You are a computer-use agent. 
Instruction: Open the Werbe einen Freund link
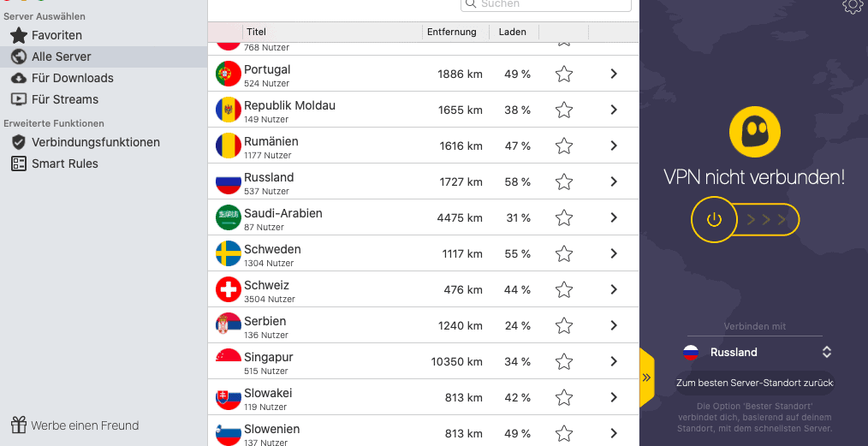click(x=85, y=425)
